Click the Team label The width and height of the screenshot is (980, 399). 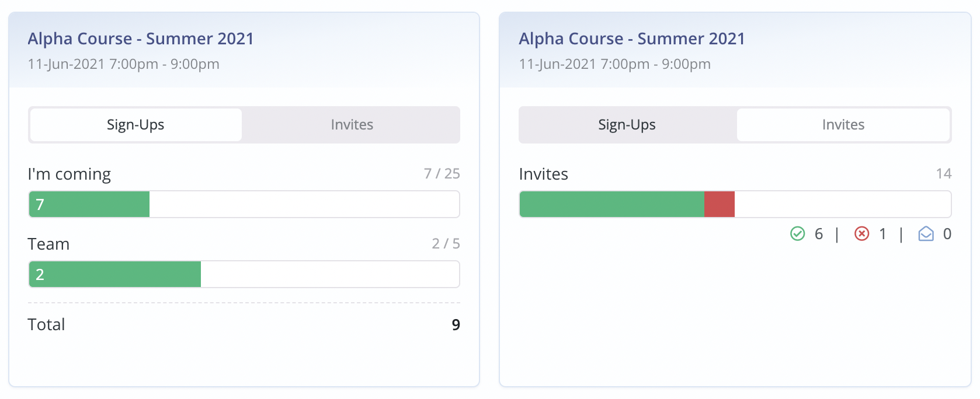click(48, 244)
